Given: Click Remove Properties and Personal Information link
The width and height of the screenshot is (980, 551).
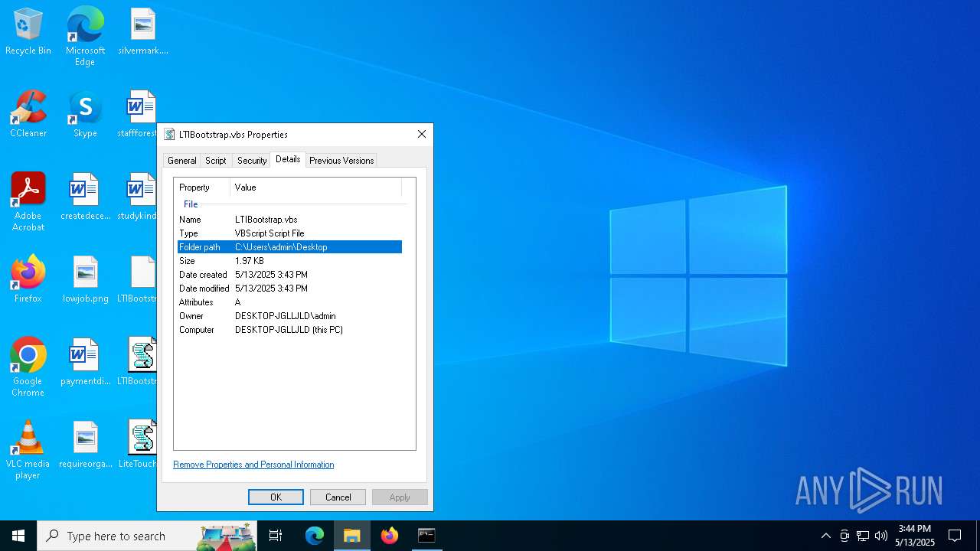Looking at the screenshot, I should coord(253,465).
